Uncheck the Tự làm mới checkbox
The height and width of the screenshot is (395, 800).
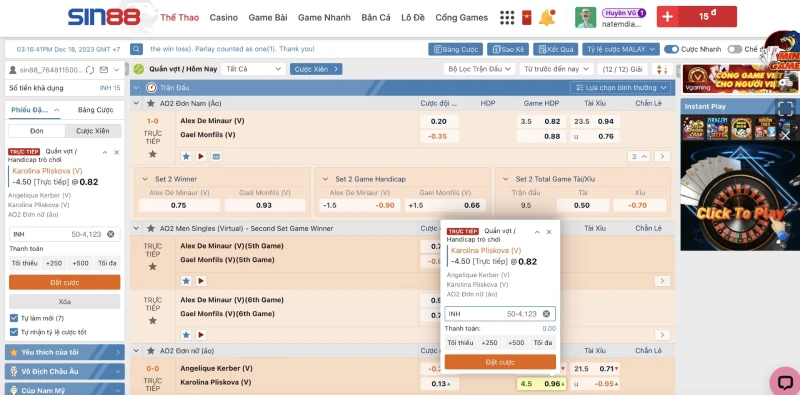point(14,318)
